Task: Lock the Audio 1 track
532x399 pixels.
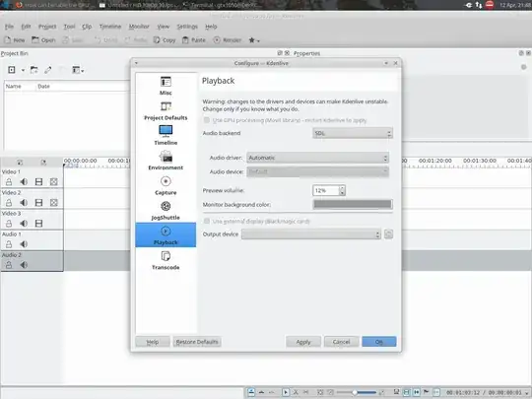Action: 9,244
